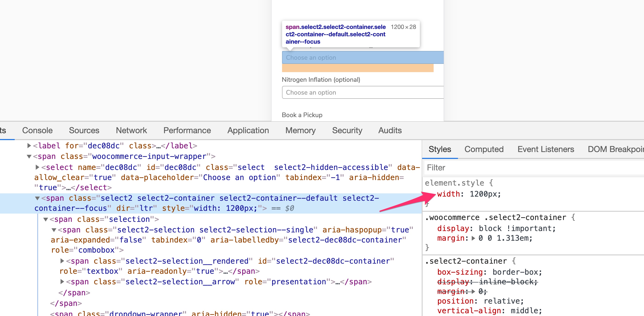644x316 pixels.
Task: Click the .woocommerce .select2-container selector
Action: (495, 217)
